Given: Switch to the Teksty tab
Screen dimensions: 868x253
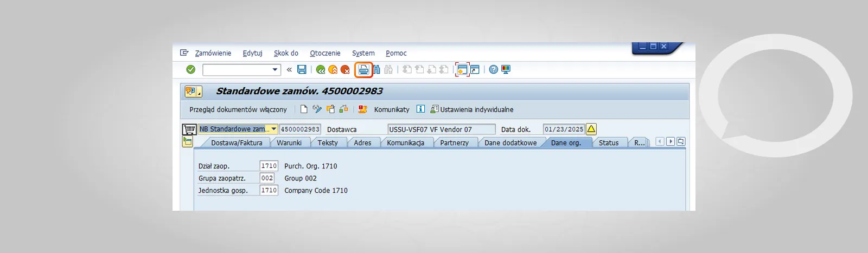Looking at the screenshot, I should (x=328, y=142).
